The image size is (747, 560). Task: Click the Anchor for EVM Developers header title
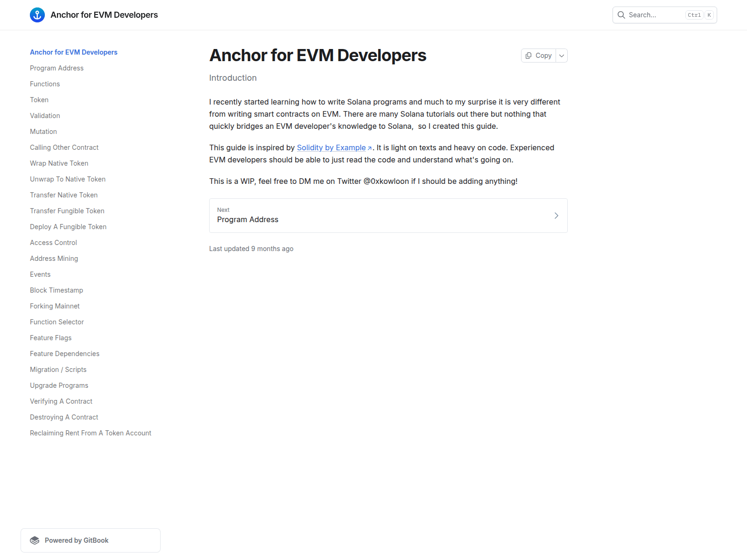(x=104, y=15)
